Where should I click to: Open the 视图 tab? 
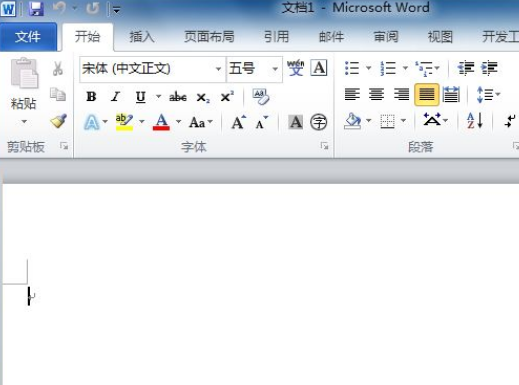(440, 37)
